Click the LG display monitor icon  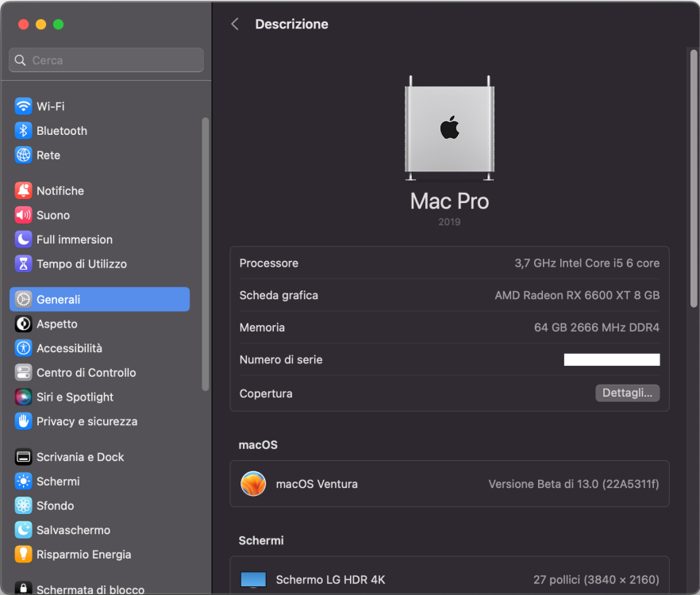point(253,579)
